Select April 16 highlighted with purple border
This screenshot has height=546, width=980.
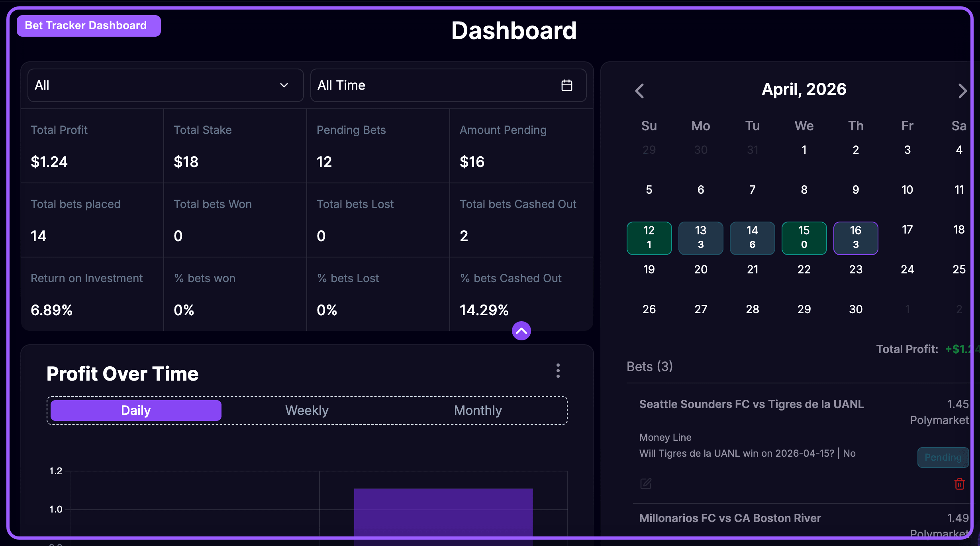click(x=855, y=238)
